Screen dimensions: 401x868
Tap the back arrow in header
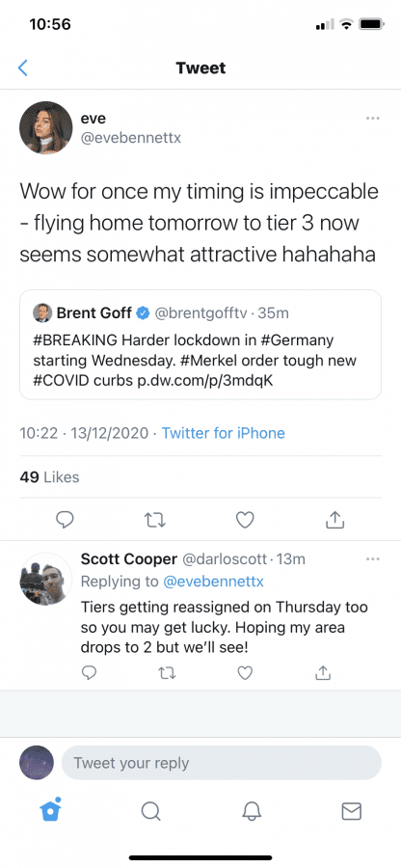pyautogui.click(x=23, y=68)
